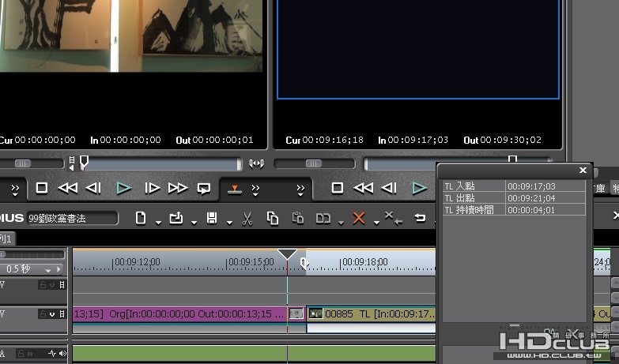Play the timeline in the right recorder
The height and width of the screenshot is (364, 619).
tap(419, 188)
